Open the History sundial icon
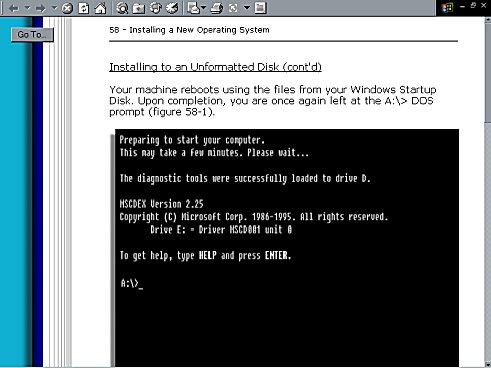Viewport: 491px width, 368px height. pyautogui.click(x=172, y=8)
